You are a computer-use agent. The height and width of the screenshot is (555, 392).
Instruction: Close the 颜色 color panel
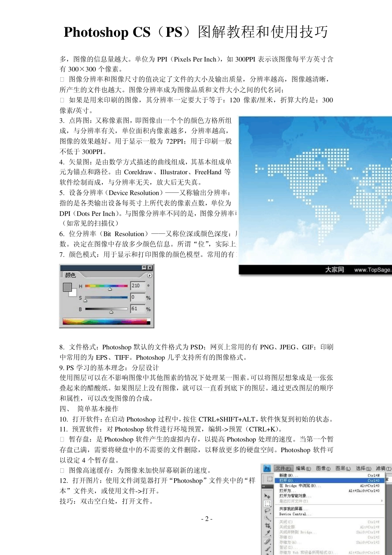150,268
